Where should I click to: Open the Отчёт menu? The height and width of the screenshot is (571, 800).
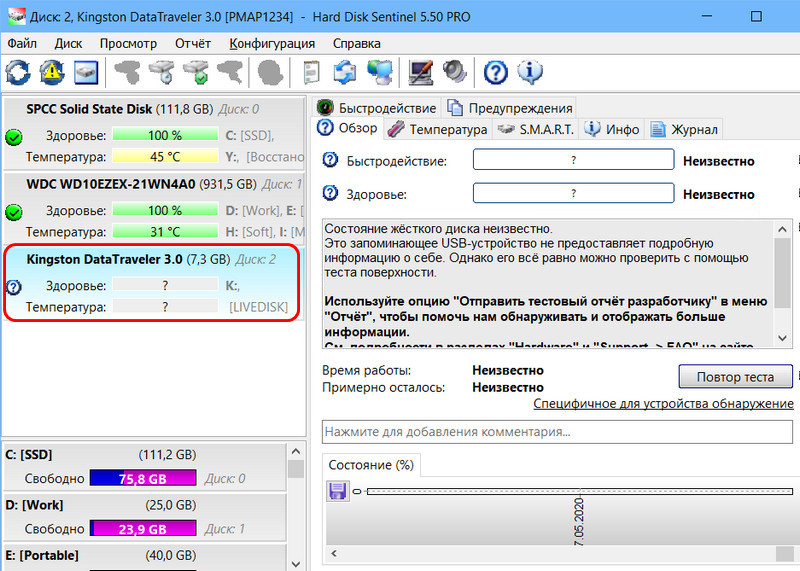pyautogui.click(x=193, y=43)
